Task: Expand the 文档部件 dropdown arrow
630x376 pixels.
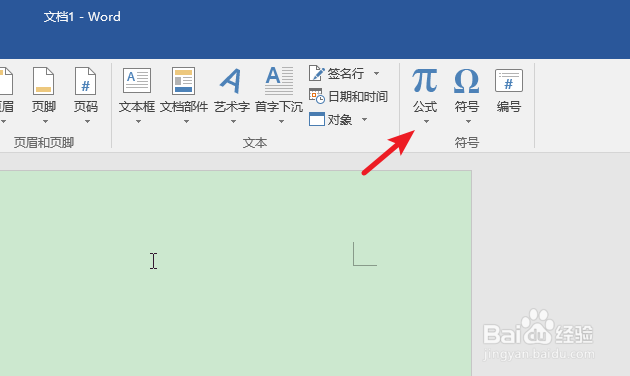Action: (186, 121)
